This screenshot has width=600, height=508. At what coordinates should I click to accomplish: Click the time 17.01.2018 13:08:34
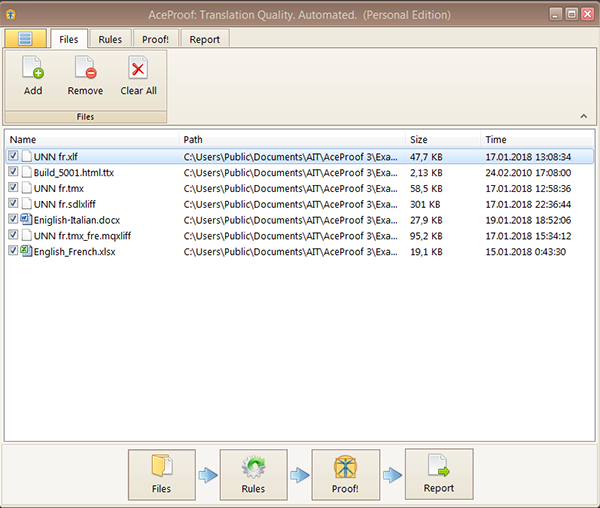[528, 157]
